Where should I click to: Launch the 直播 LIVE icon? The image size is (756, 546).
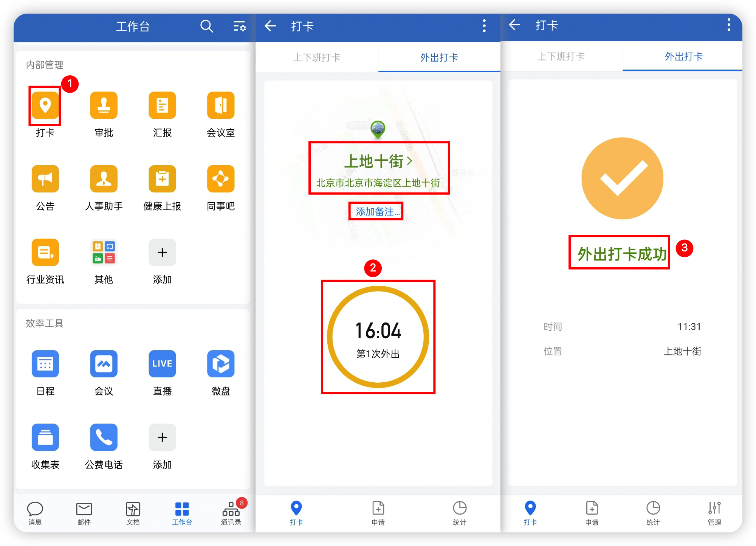click(162, 364)
